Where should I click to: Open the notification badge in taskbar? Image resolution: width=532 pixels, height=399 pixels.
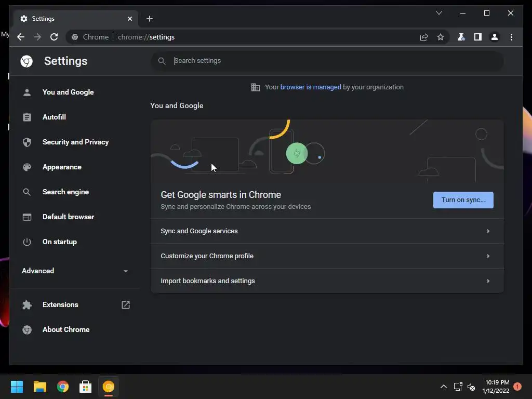517,387
